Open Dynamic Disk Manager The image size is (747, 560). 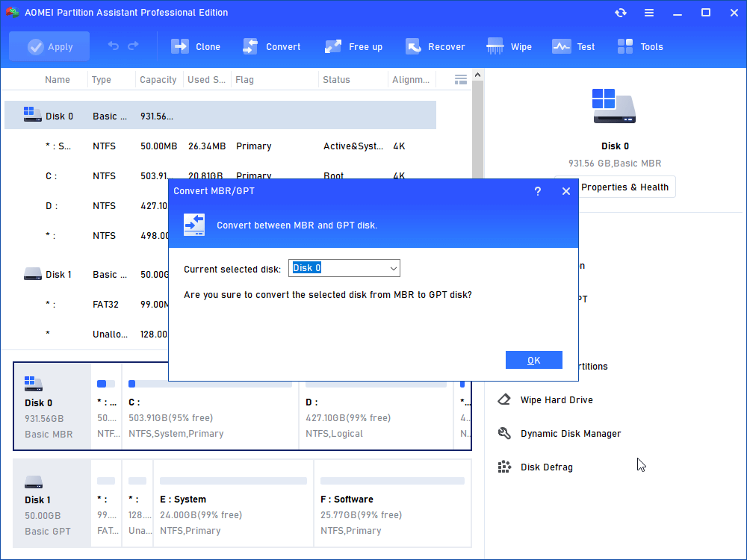point(570,434)
